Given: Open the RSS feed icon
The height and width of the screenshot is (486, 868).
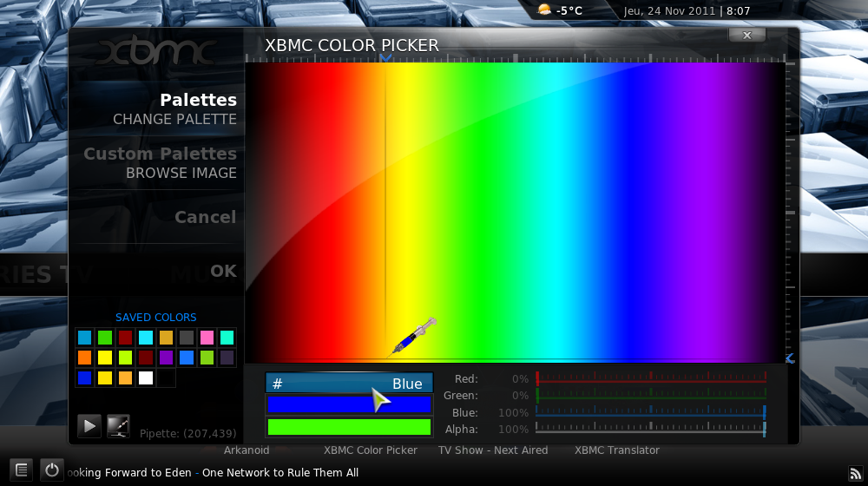Looking at the screenshot, I should pyautogui.click(x=856, y=473).
